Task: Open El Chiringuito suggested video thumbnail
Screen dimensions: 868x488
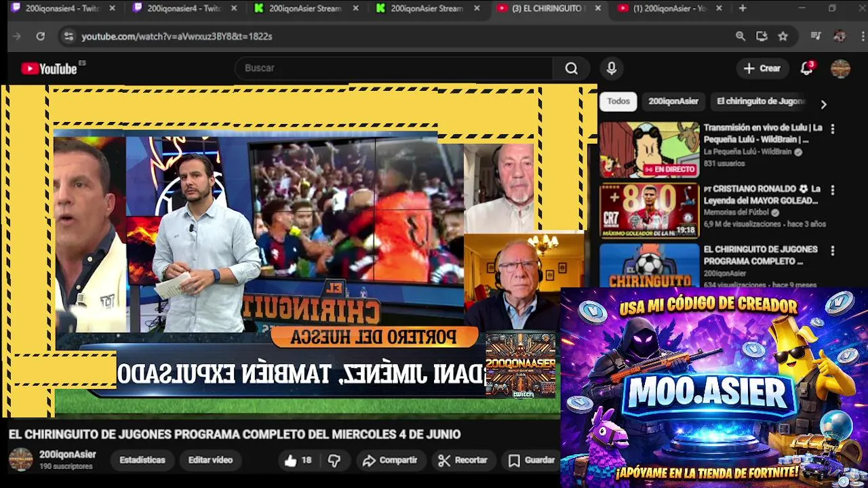Action: click(649, 266)
